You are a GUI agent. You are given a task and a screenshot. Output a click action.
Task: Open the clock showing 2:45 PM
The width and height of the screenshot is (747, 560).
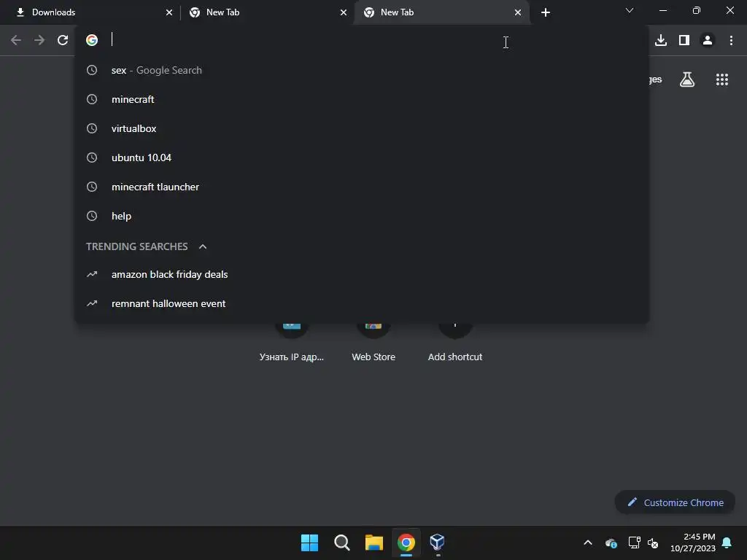coord(693,542)
